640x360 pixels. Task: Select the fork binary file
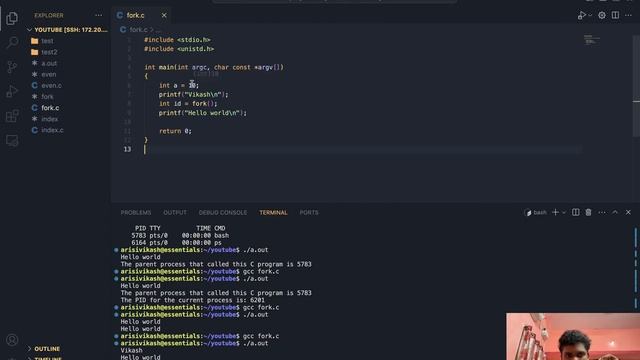coord(47,97)
